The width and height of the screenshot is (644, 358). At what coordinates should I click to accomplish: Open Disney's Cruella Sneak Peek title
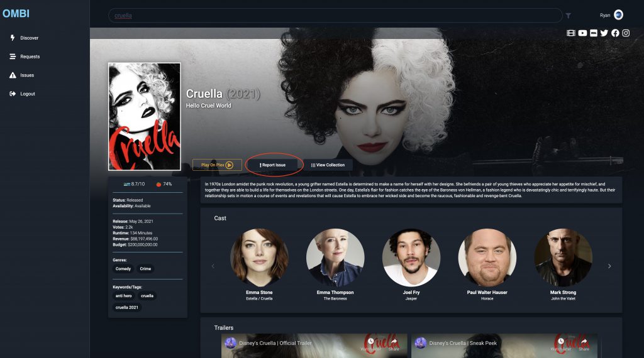click(463, 343)
